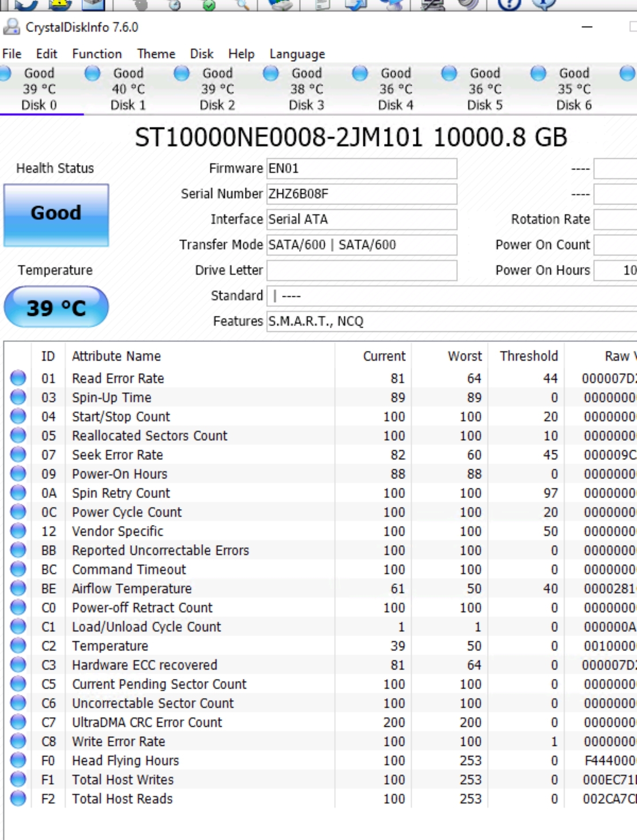Screen dimensions: 637x840
Task: Select the "Reallocated Sectors Count" attribute name
Action: (150, 436)
